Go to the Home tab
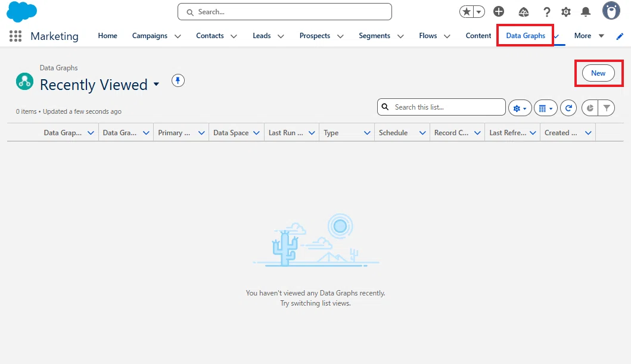 (107, 36)
